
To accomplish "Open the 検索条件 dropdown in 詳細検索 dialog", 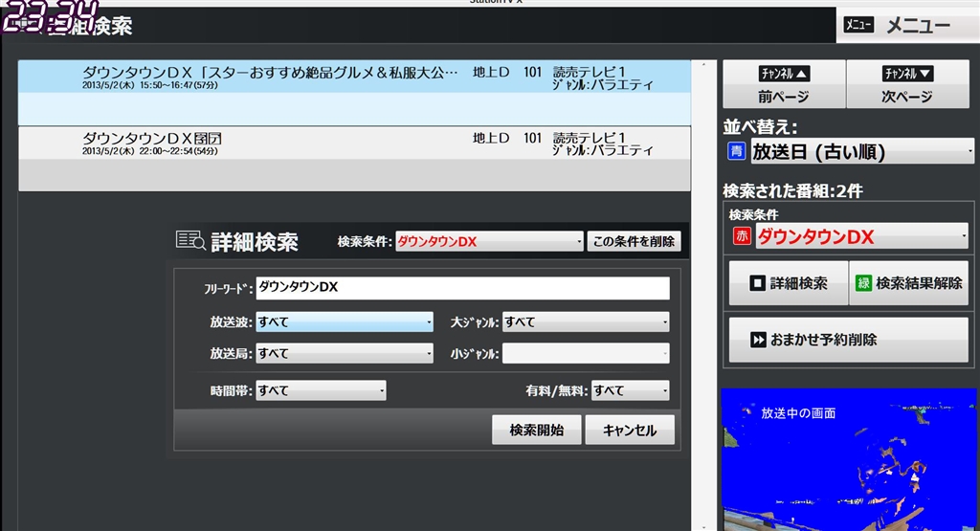I will point(489,241).
